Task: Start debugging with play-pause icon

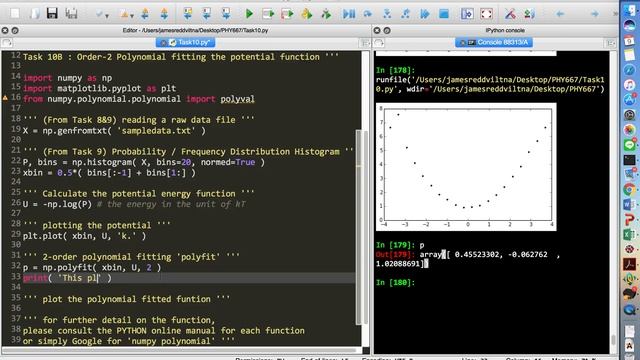Action: [349, 14]
